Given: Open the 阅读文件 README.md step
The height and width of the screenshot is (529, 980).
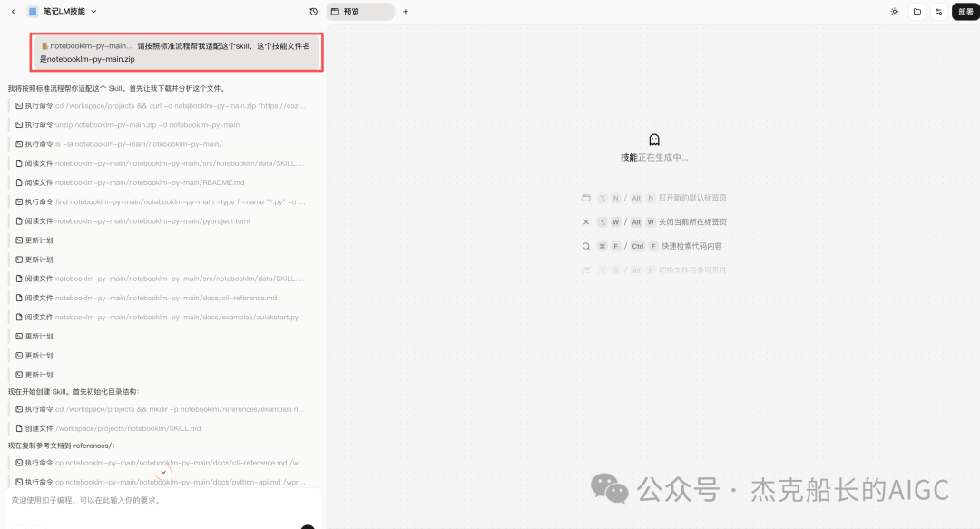Looking at the screenshot, I should pos(130,182).
